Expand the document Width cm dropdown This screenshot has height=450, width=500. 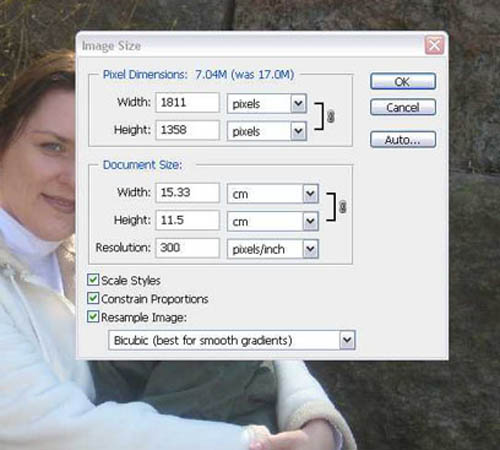tap(273, 194)
